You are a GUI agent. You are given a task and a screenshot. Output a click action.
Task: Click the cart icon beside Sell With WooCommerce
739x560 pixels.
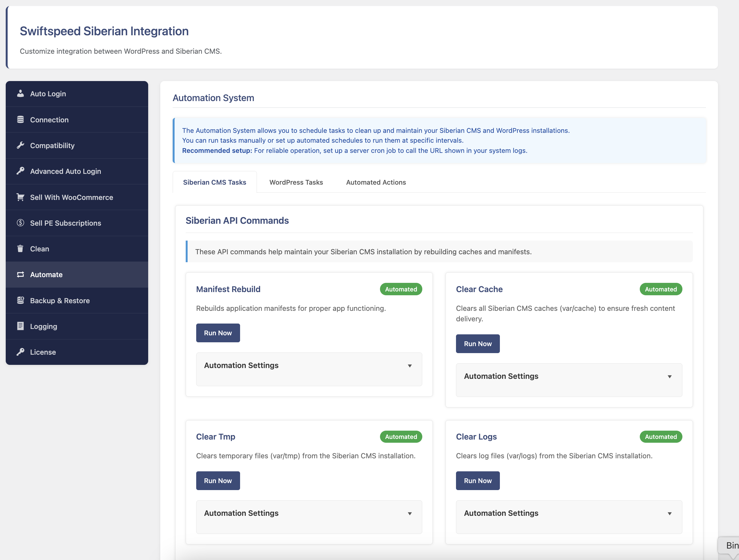click(x=20, y=197)
